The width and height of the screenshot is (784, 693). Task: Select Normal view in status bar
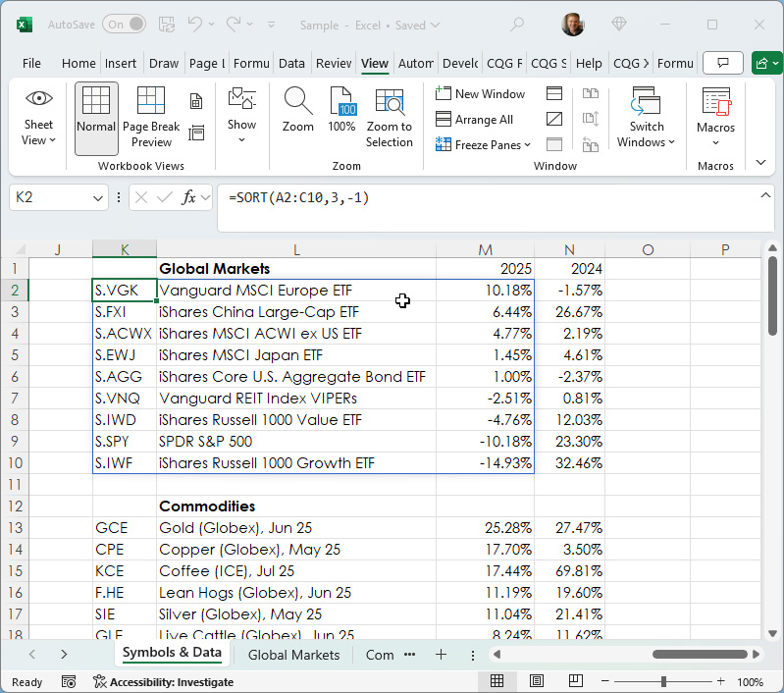[x=497, y=681]
